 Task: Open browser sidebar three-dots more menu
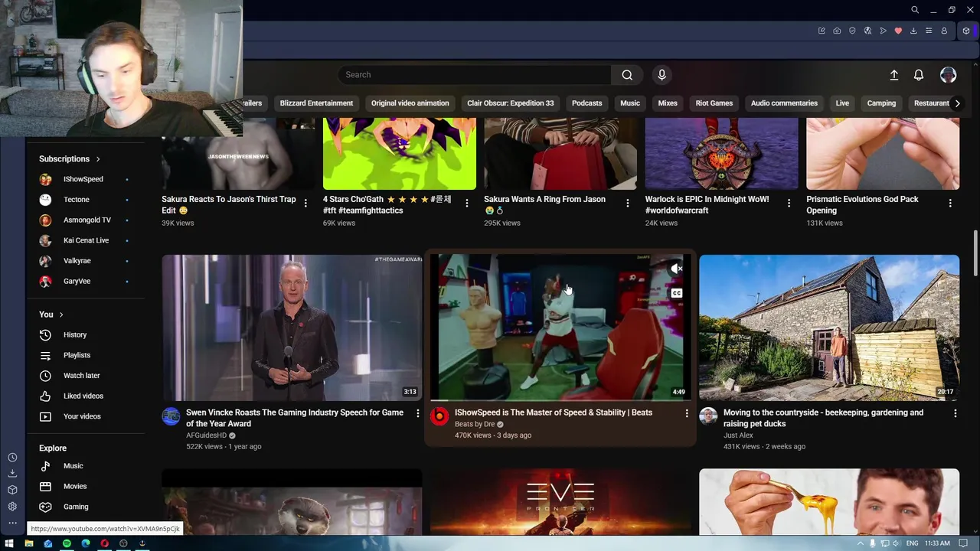coord(12,523)
